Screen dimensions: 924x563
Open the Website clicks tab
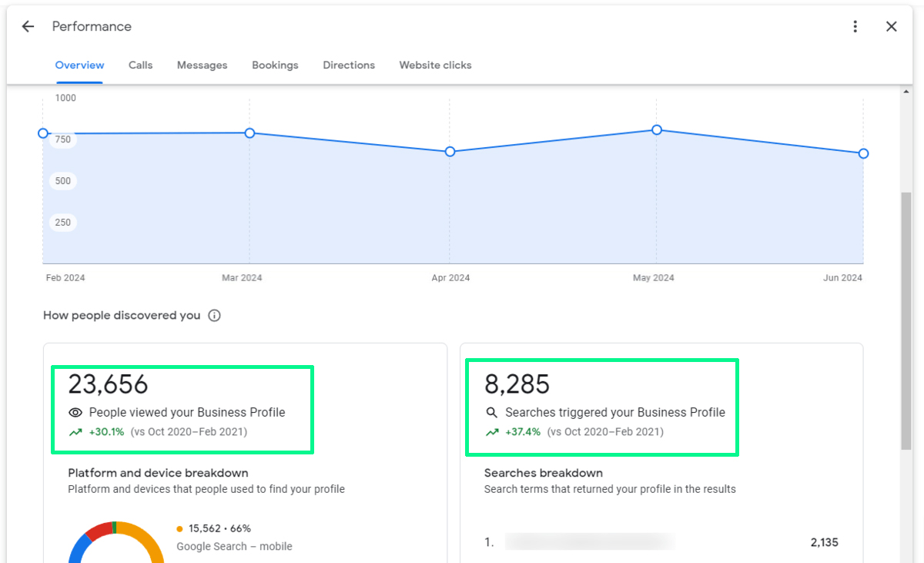tap(435, 65)
